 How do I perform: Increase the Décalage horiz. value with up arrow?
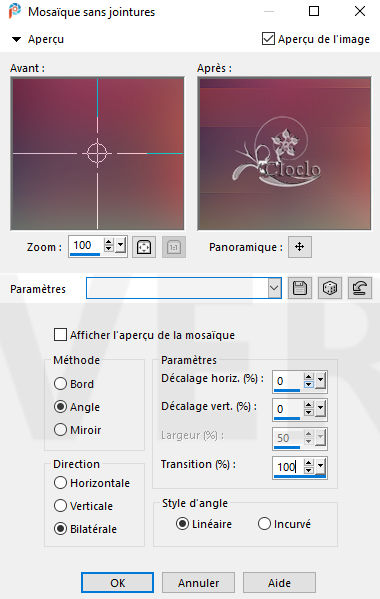pos(309,377)
